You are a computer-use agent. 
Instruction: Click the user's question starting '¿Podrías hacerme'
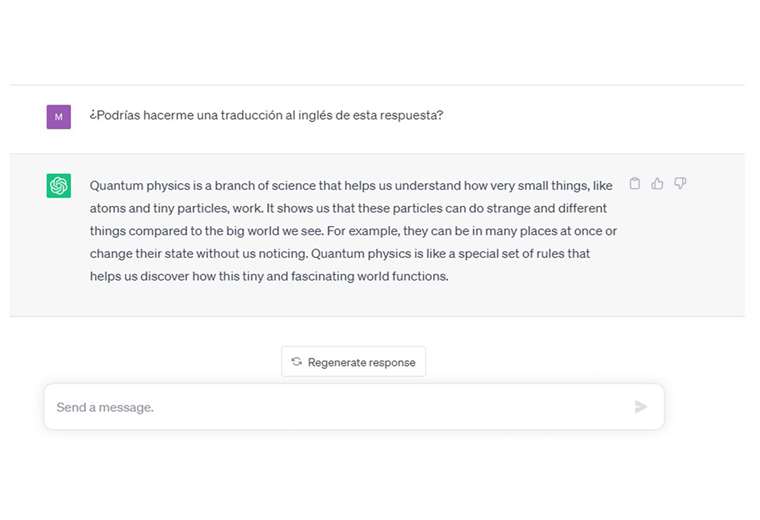tap(266, 115)
